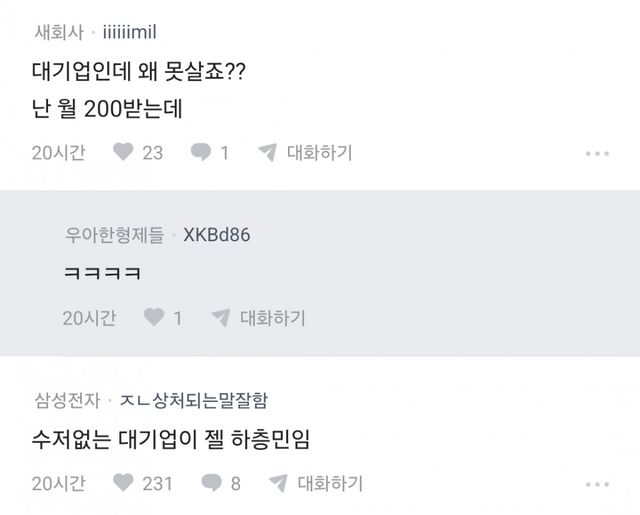Open the 8 replies bubble on 삼성전자 comment
This screenshot has width=640, height=515.
pos(211,483)
